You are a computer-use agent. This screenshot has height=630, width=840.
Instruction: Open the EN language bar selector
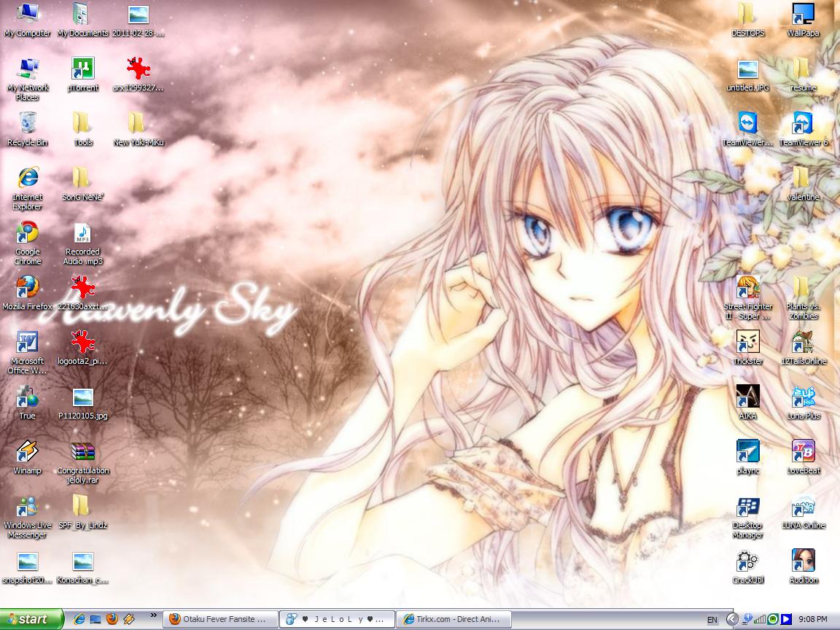point(712,620)
